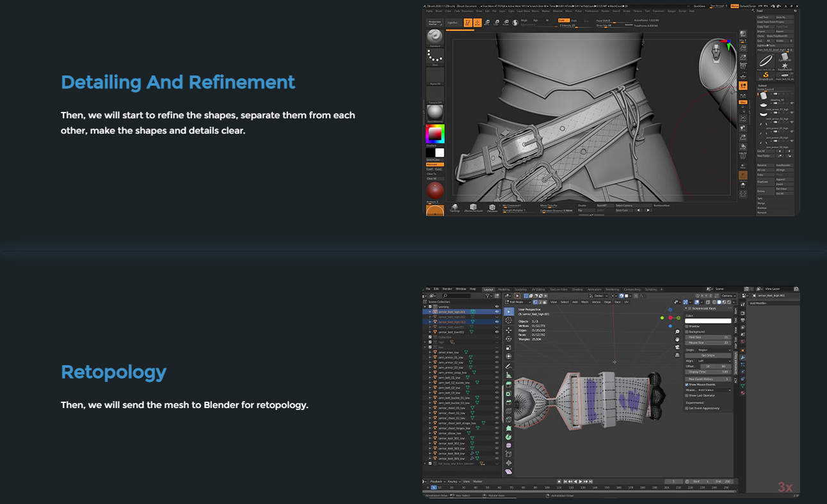The height and width of the screenshot is (504, 827).
Task: Click the ZBrush color picker square
Action: pos(435,134)
